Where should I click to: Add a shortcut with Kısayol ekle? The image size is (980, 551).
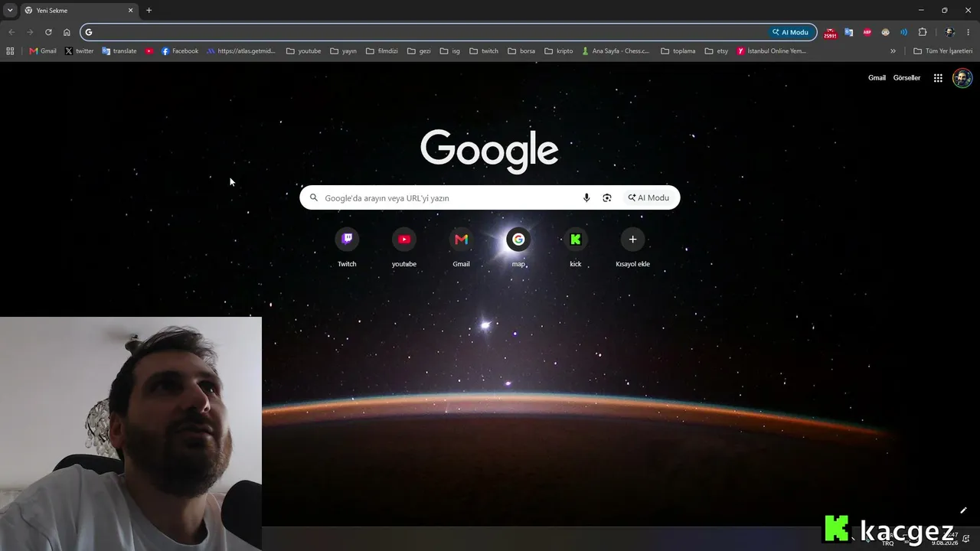pos(632,247)
